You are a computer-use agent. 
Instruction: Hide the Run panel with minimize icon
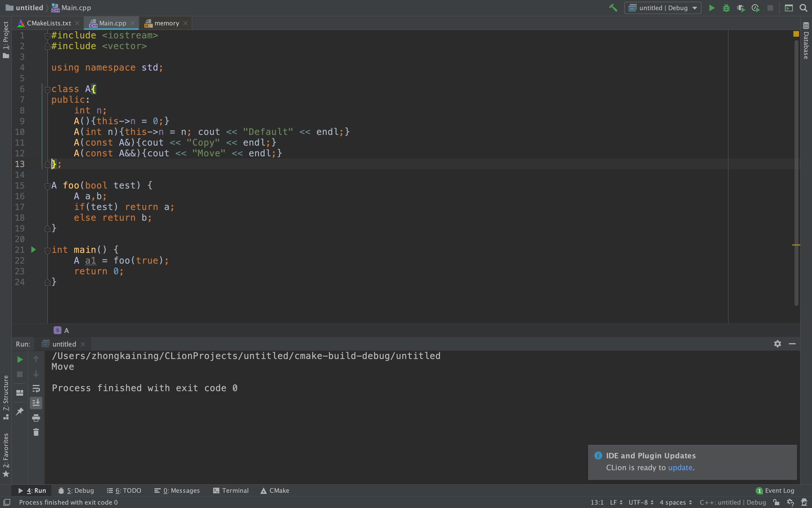pos(792,344)
